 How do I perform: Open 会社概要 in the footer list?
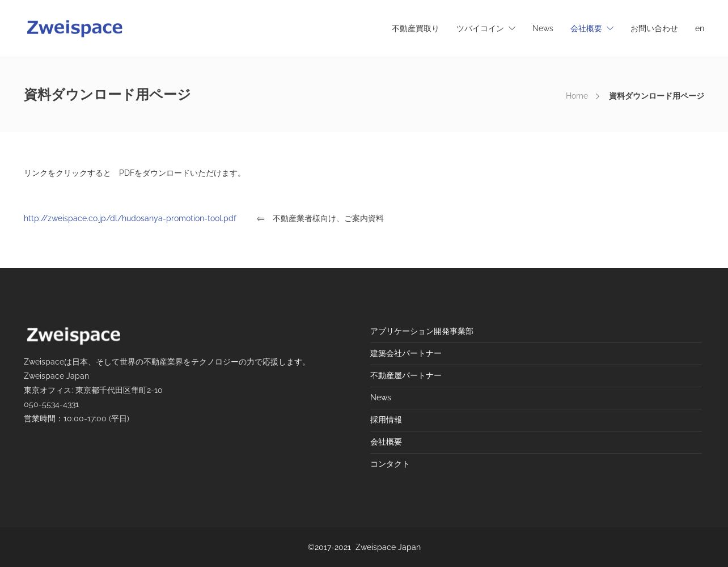point(386,442)
